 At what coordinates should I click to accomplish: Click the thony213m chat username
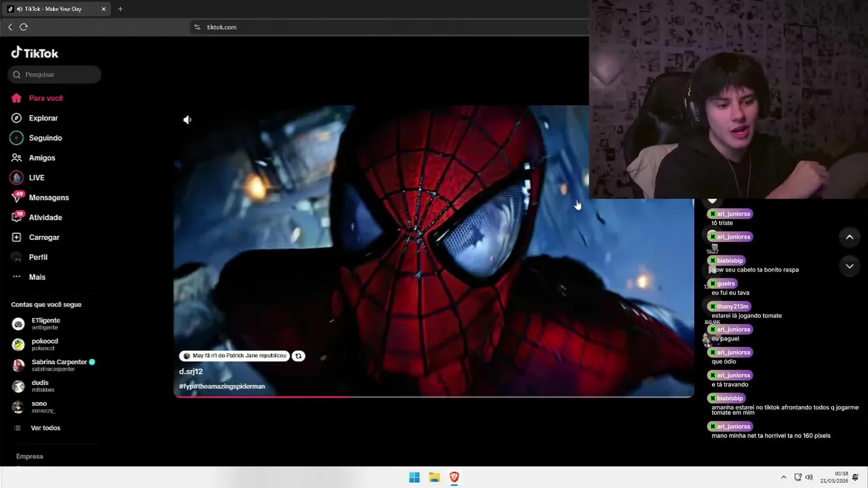click(733, 306)
